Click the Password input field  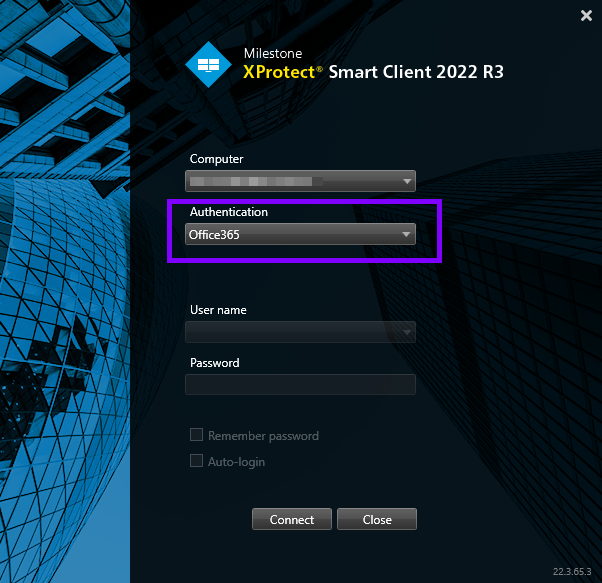(x=300, y=385)
